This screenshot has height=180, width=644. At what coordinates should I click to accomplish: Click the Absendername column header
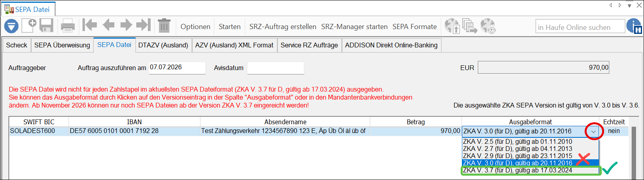tap(285, 122)
